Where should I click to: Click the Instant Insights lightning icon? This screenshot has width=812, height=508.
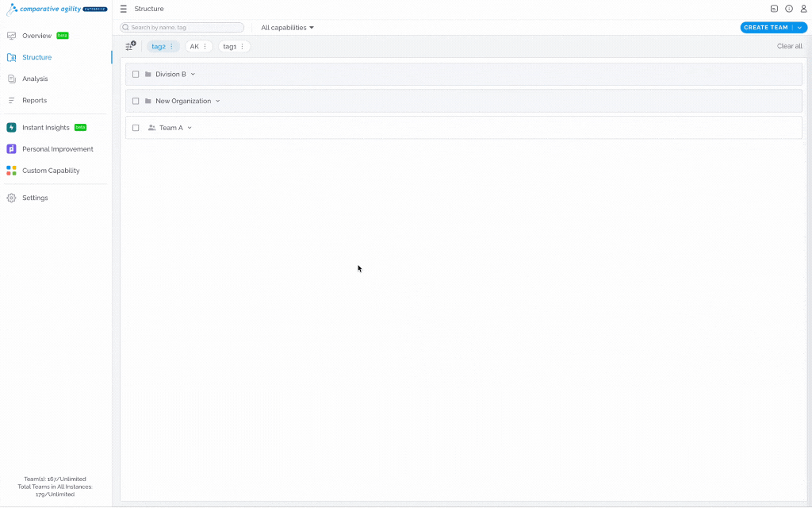click(x=11, y=128)
